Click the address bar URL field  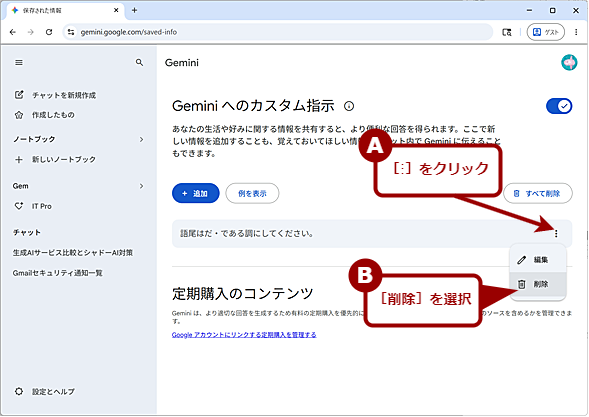pos(278,32)
